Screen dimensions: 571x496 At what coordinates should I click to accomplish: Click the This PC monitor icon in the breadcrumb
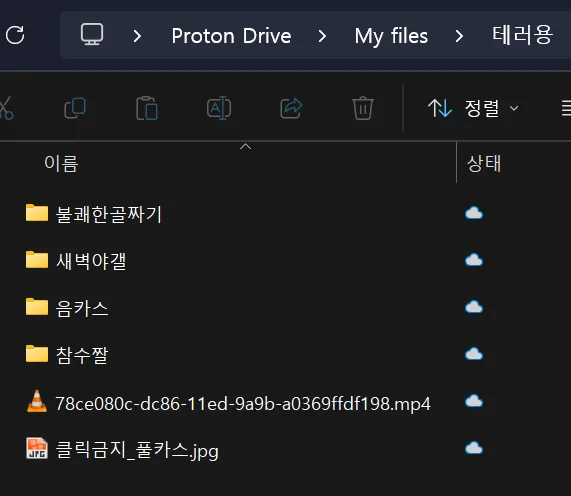[92, 35]
